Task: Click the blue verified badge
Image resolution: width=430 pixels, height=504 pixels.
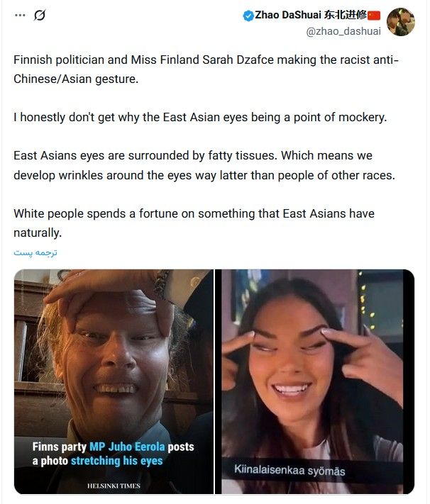Action: point(248,16)
